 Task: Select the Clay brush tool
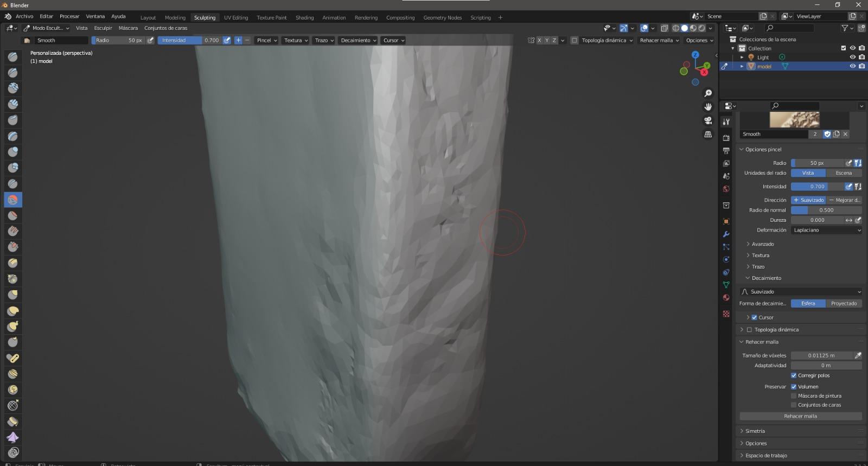[x=13, y=88]
